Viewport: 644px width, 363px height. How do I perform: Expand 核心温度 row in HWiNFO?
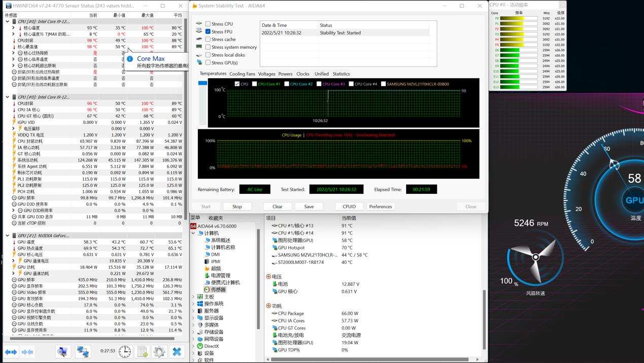pyautogui.click(x=14, y=28)
